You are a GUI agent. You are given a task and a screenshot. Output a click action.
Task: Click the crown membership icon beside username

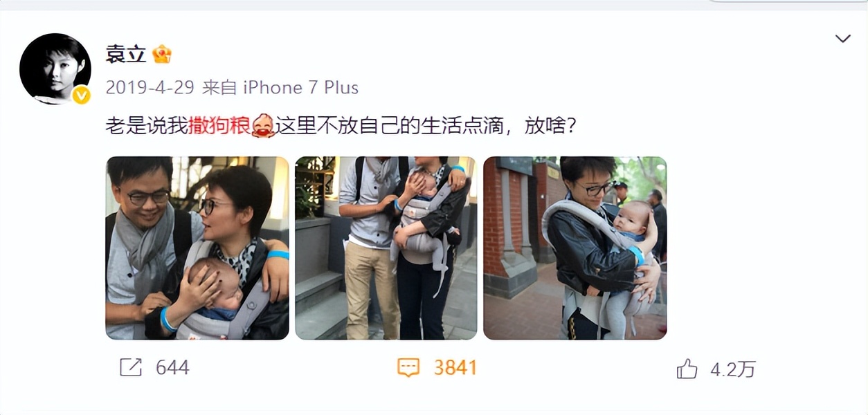(161, 54)
